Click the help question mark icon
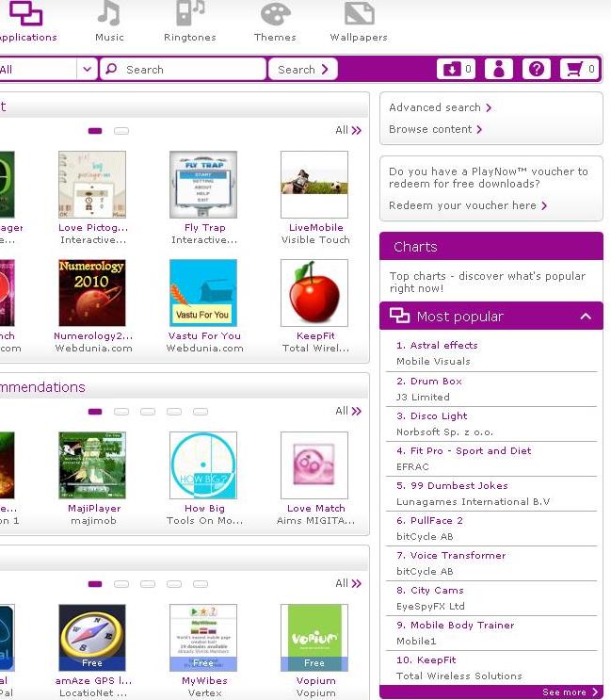The height and width of the screenshot is (700, 611). click(536, 69)
